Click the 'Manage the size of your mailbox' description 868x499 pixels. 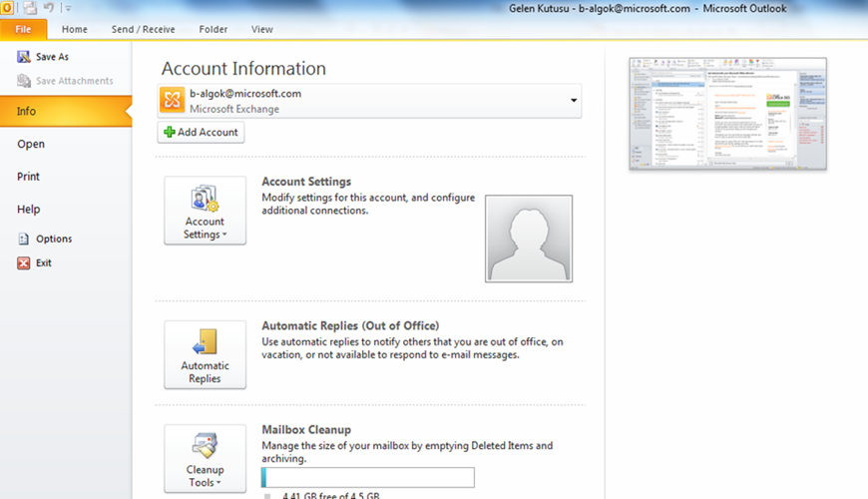[x=407, y=452]
